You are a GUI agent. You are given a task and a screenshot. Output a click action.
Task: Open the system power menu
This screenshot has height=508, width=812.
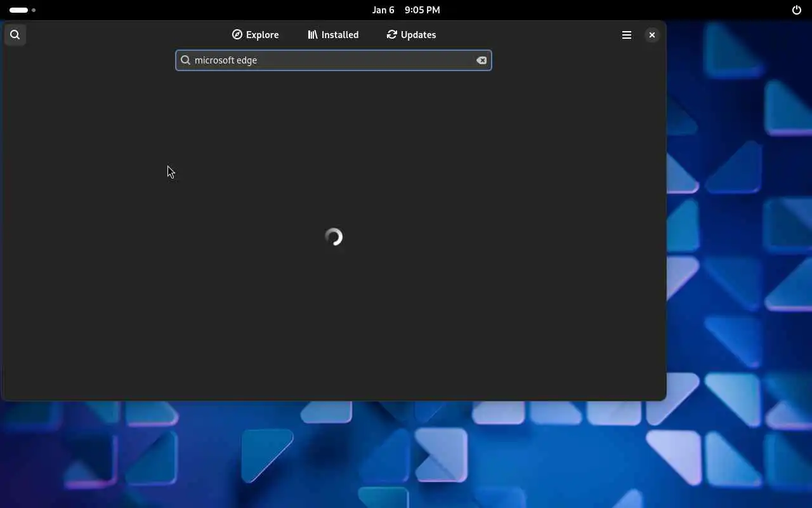tap(797, 10)
